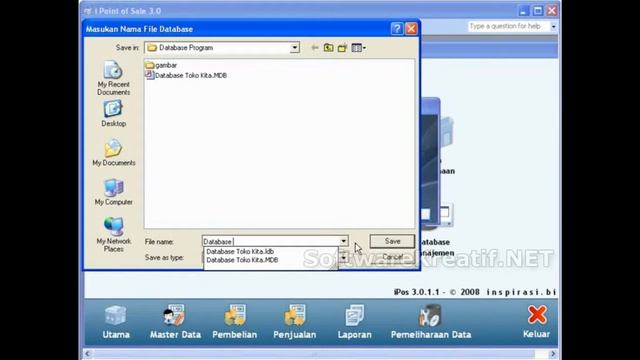Choose Database Toko Kita.MDB autocomplete suggestion
640x360 pixels.
tap(242, 260)
